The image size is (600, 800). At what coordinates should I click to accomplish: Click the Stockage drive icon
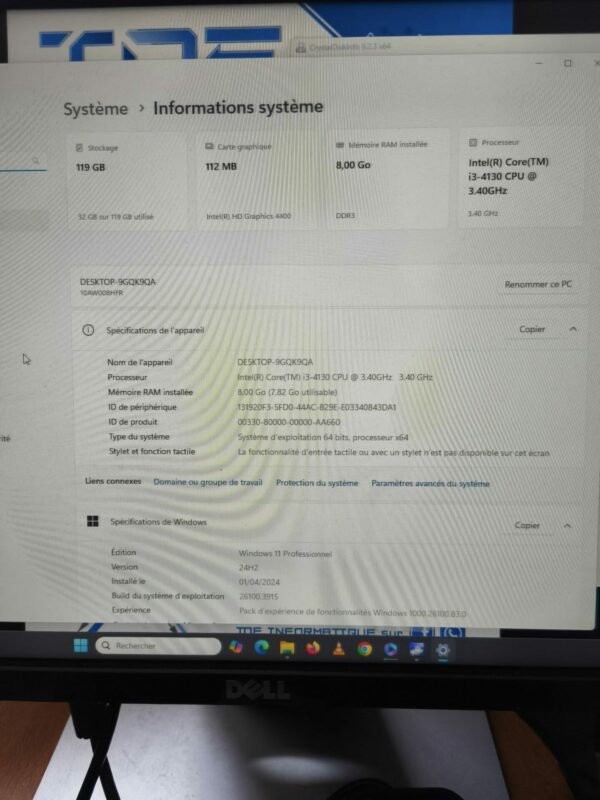(x=79, y=148)
